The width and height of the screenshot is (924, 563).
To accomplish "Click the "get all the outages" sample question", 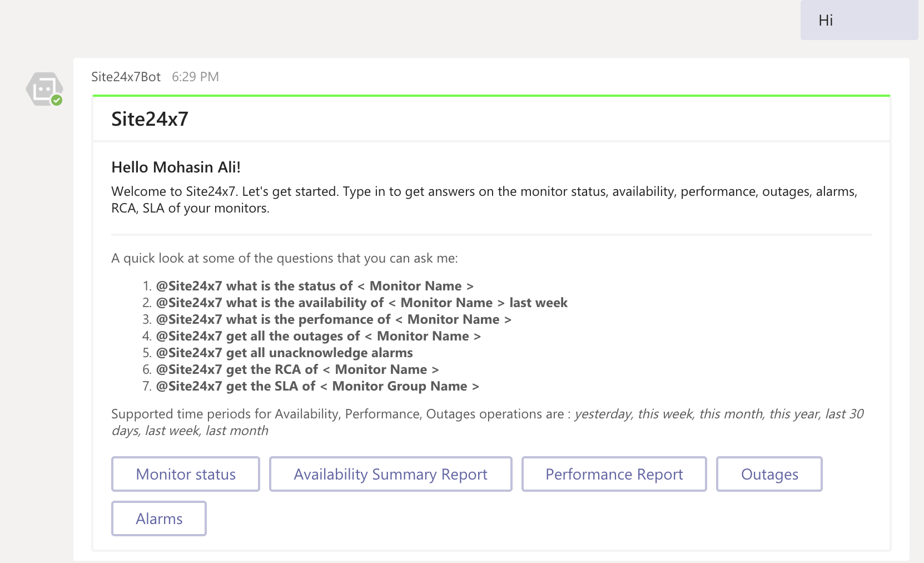I will pos(318,336).
